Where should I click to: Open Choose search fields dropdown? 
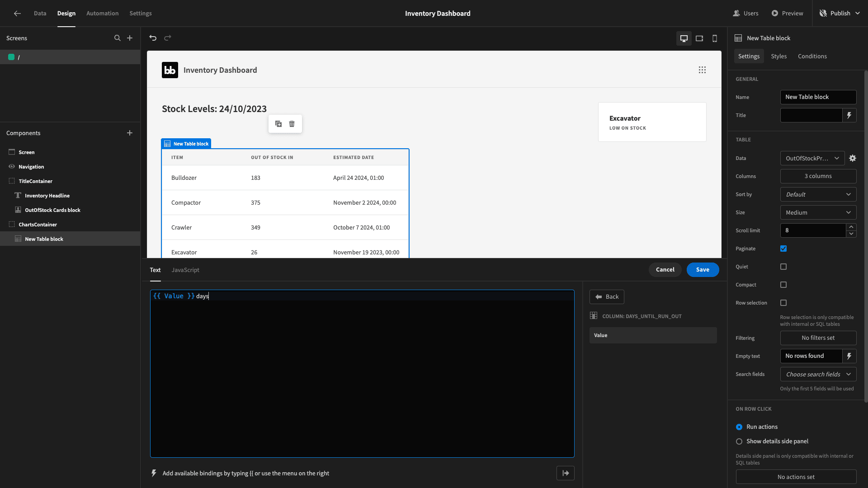click(818, 374)
